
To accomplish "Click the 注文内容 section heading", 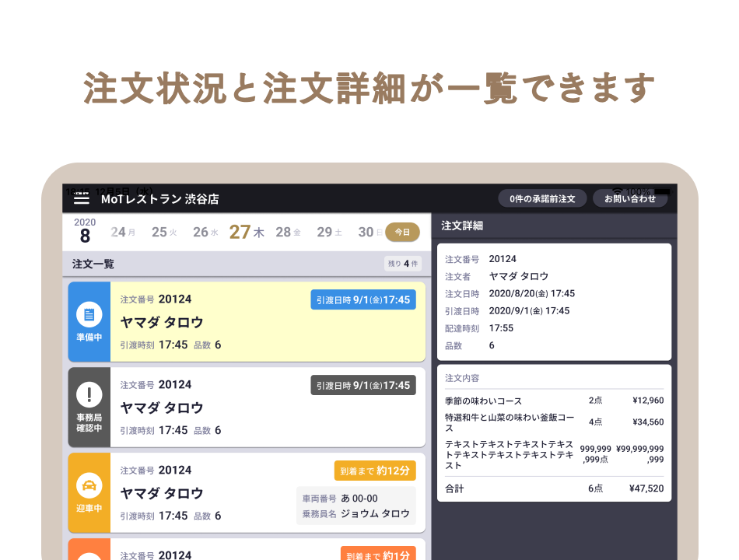I will [x=462, y=378].
